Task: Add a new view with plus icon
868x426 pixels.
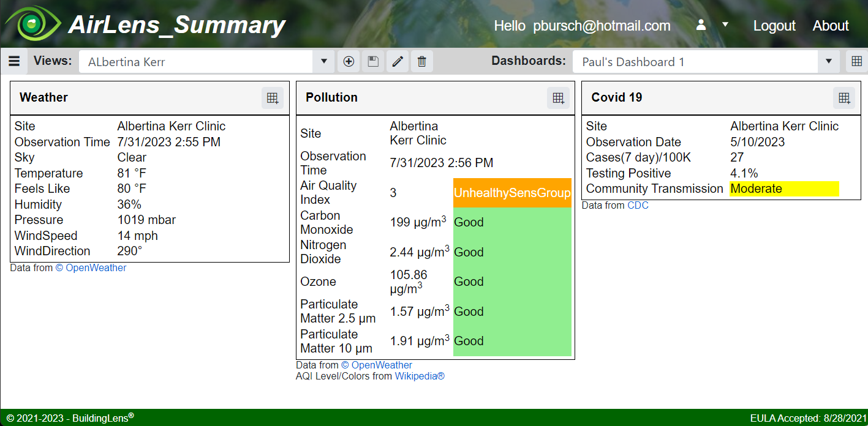Action: tap(349, 61)
